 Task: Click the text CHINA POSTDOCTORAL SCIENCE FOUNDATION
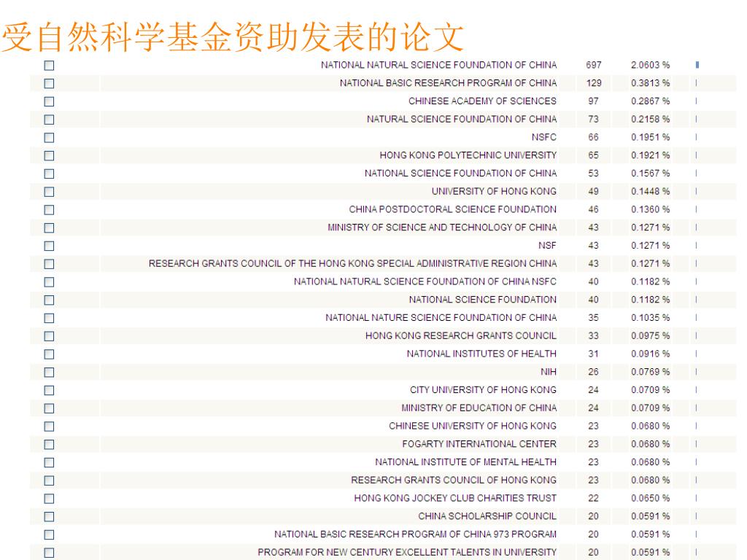click(452, 209)
